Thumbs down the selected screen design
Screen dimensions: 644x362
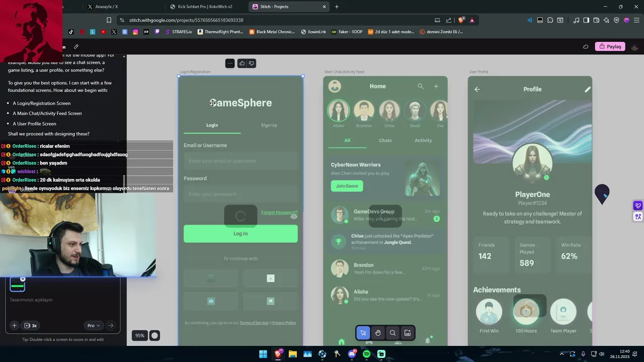pos(252,63)
